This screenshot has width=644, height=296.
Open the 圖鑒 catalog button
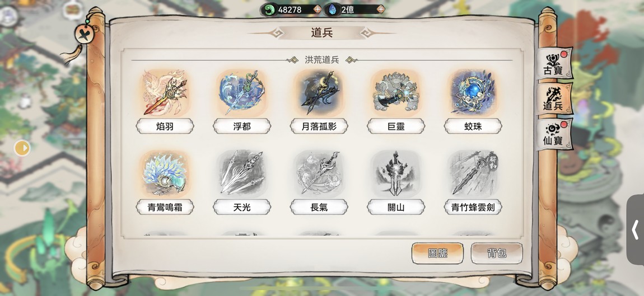tap(437, 253)
